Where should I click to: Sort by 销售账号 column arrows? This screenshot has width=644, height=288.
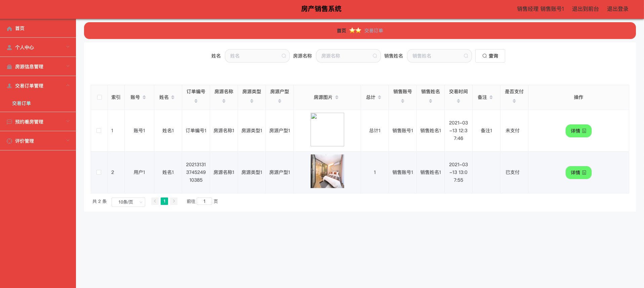pyautogui.click(x=403, y=101)
